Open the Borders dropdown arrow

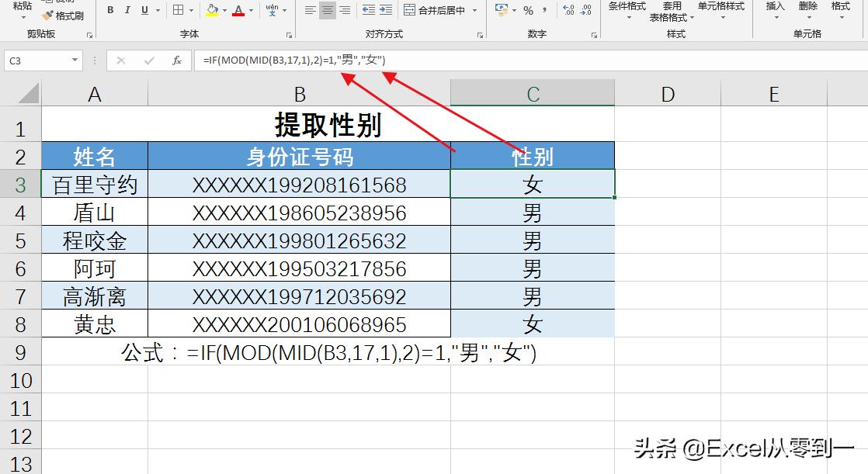coord(190,10)
